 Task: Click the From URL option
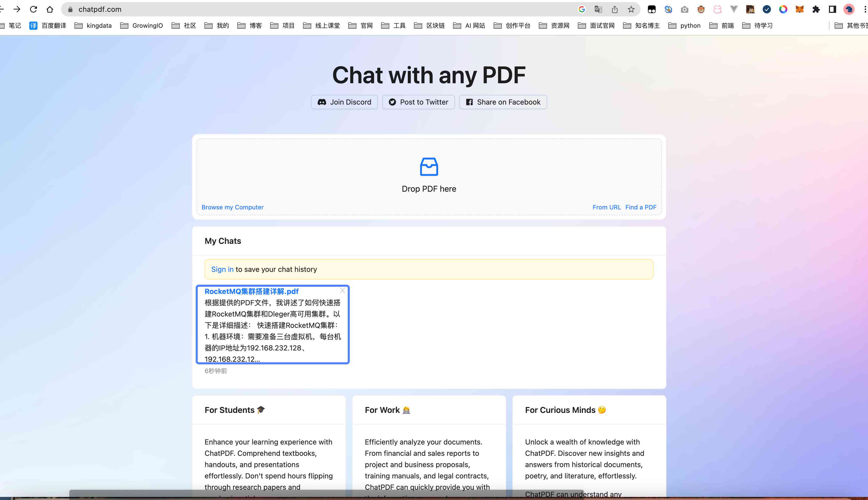pos(606,207)
